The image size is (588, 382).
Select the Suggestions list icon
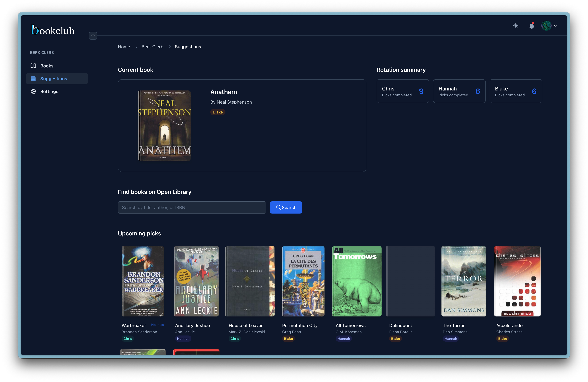[x=33, y=79]
